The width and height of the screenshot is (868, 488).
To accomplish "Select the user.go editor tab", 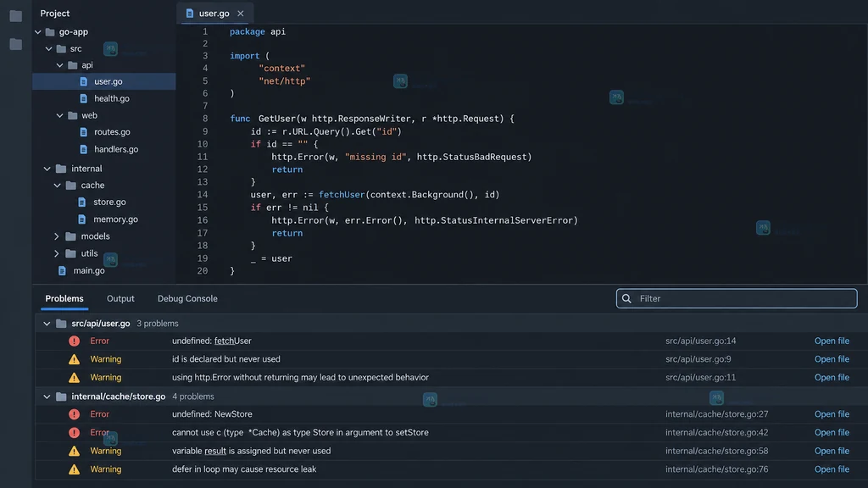I will coord(214,14).
